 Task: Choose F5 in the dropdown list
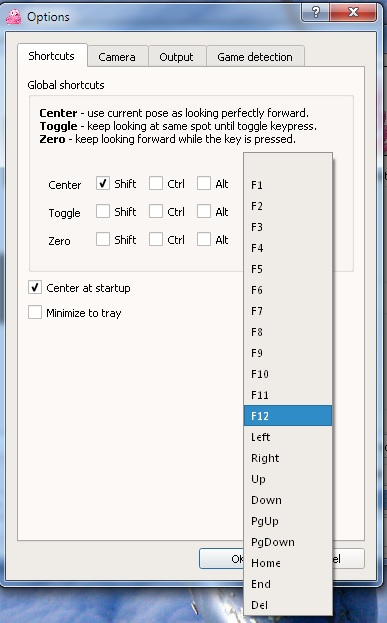[288, 269]
